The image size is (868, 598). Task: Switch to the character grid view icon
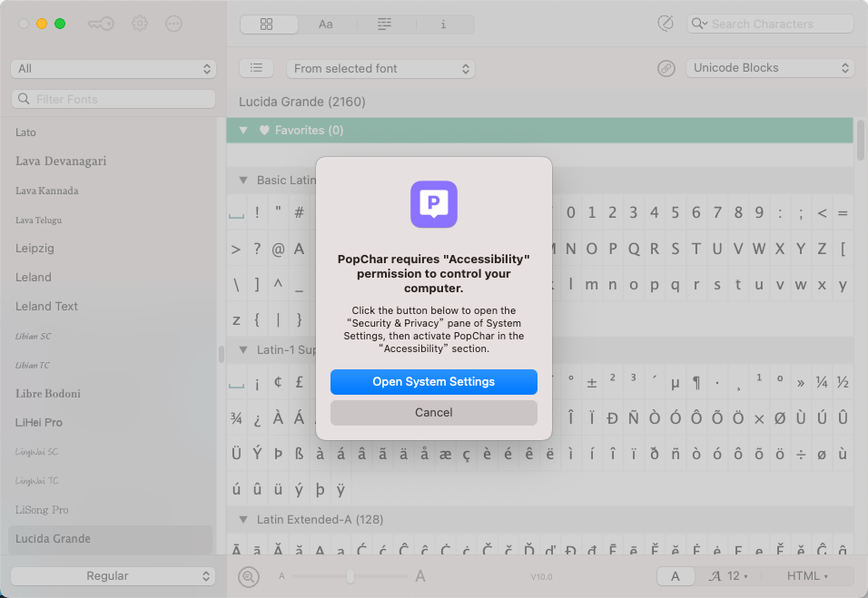269,24
